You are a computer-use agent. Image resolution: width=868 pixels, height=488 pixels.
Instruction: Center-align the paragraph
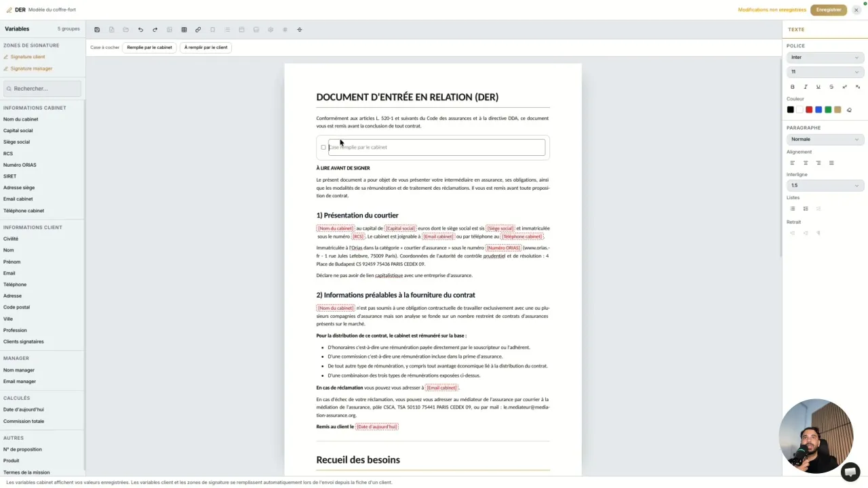[806, 163]
